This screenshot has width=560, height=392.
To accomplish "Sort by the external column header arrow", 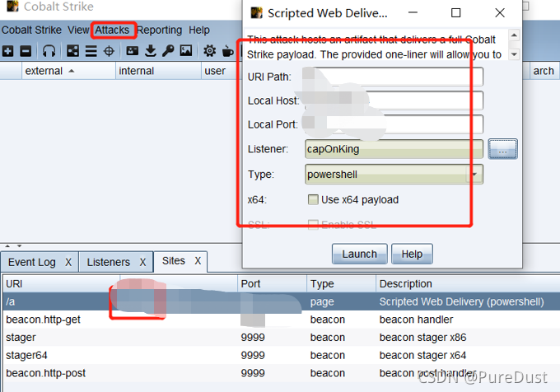I will pos(72,71).
